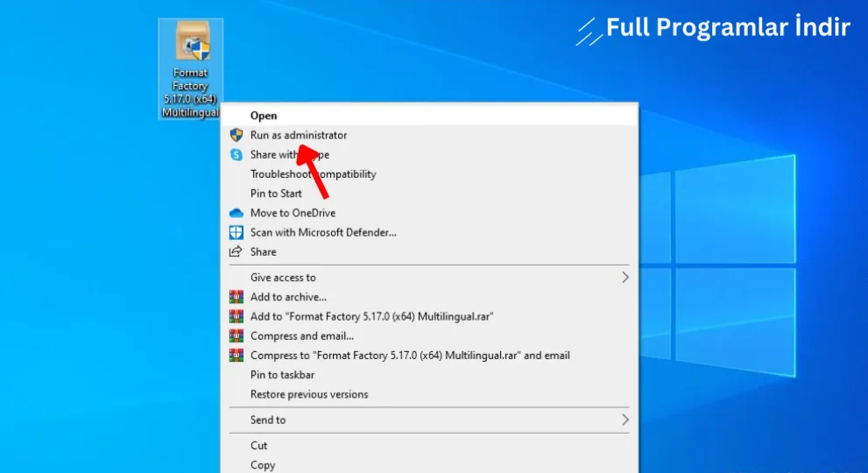Choose Cut from the context menu
The width and height of the screenshot is (868, 473).
[429, 445]
